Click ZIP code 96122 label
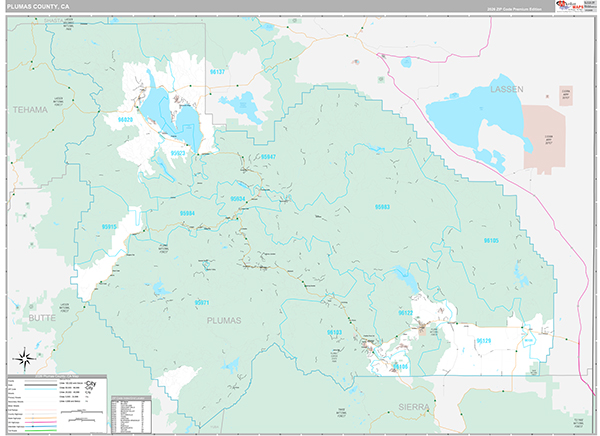 click(x=406, y=313)
